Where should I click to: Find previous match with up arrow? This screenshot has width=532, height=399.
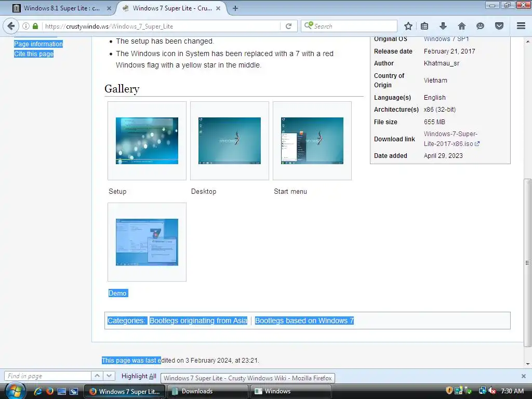click(x=97, y=376)
